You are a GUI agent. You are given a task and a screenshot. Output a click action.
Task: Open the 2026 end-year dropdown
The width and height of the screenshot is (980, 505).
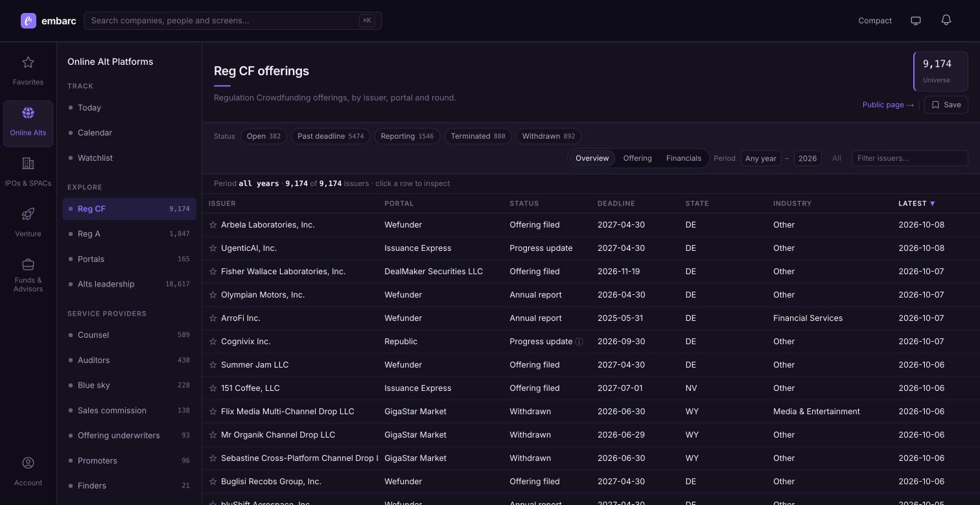coord(808,158)
